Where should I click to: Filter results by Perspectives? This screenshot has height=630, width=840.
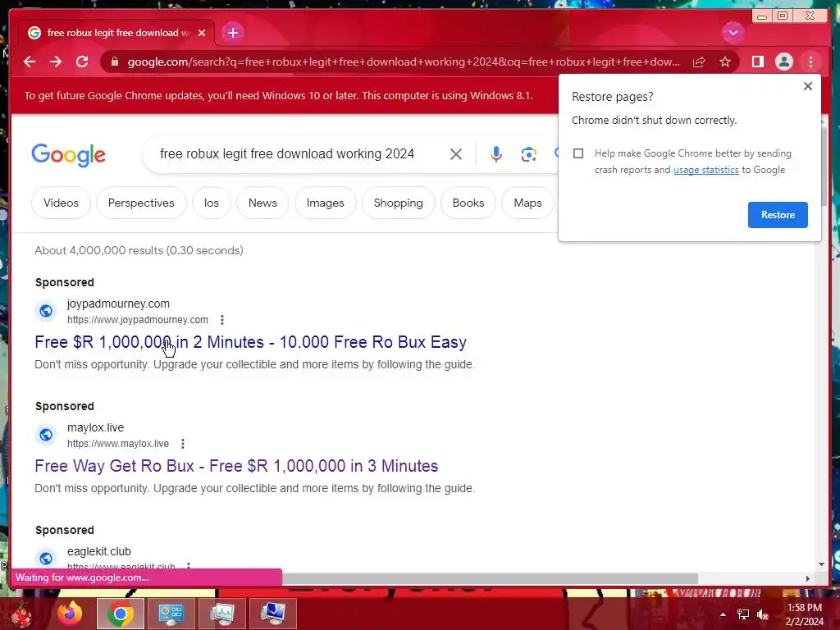pyautogui.click(x=141, y=203)
